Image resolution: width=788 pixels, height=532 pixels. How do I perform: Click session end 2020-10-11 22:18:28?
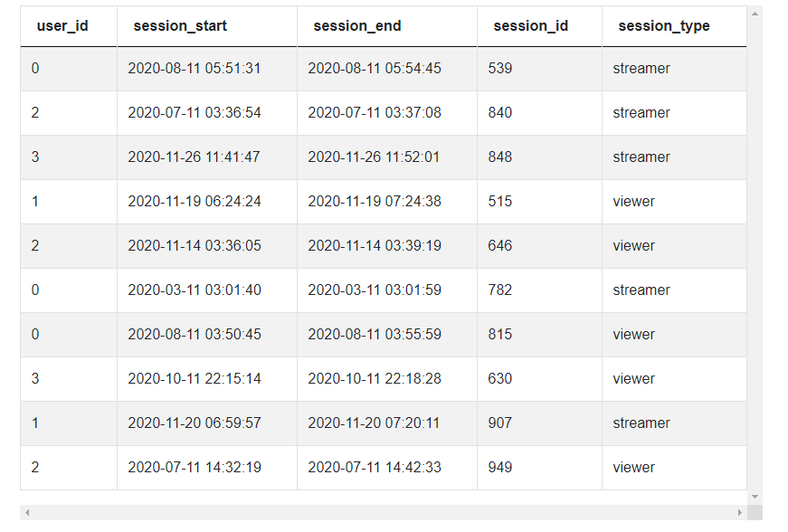coord(375,378)
